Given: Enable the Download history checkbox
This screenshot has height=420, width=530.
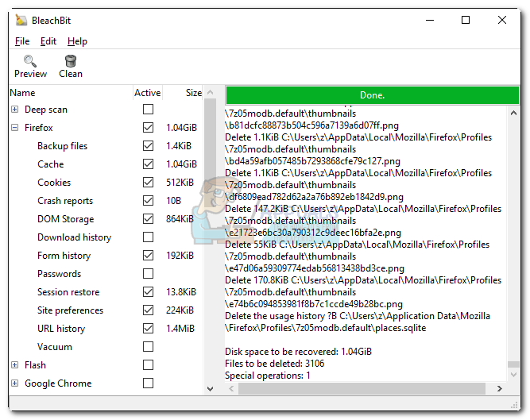Looking at the screenshot, I should (x=148, y=237).
